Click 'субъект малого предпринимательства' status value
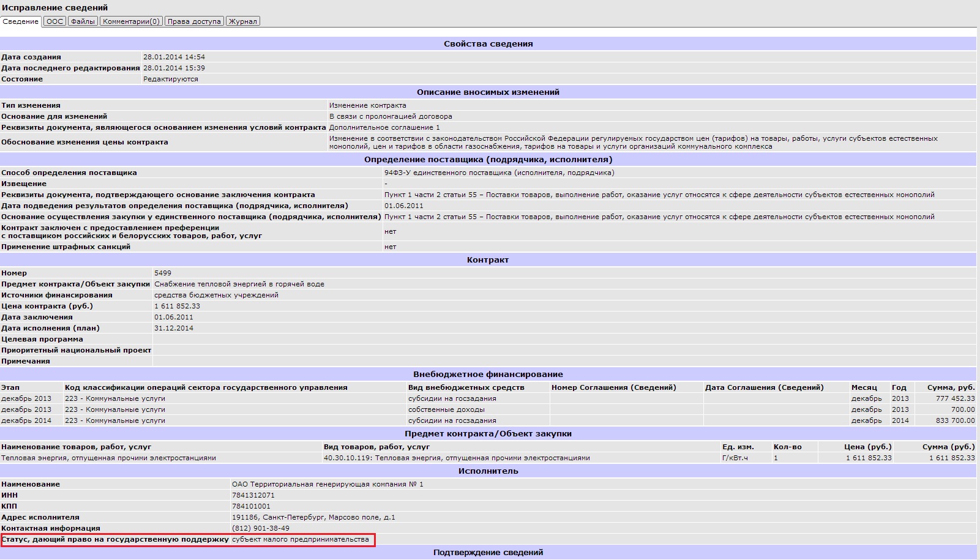 click(300, 540)
